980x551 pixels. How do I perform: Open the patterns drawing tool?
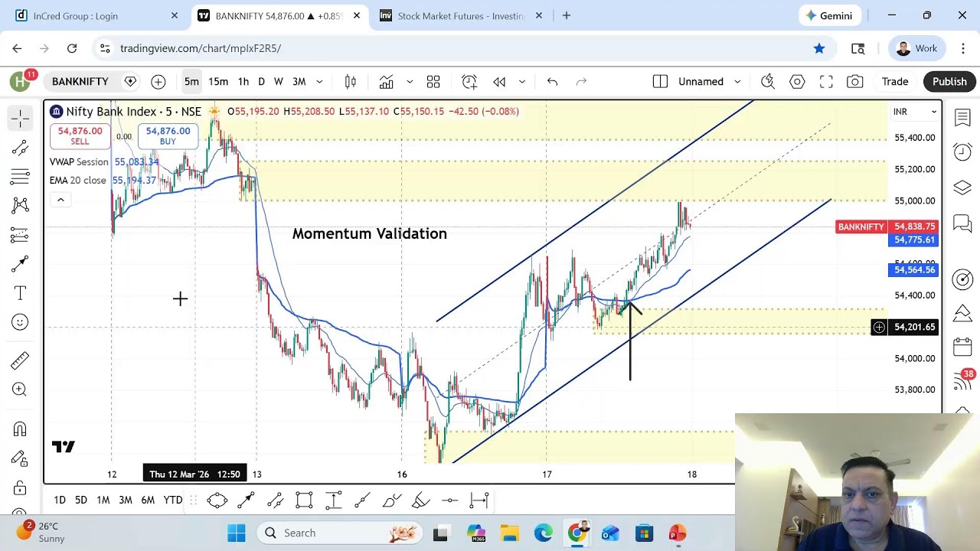pyautogui.click(x=20, y=205)
